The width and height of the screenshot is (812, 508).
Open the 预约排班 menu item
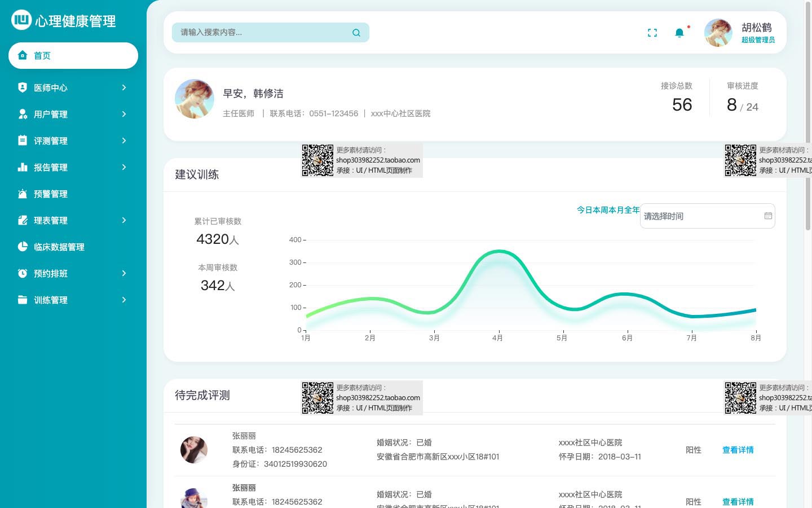[51, 273]
